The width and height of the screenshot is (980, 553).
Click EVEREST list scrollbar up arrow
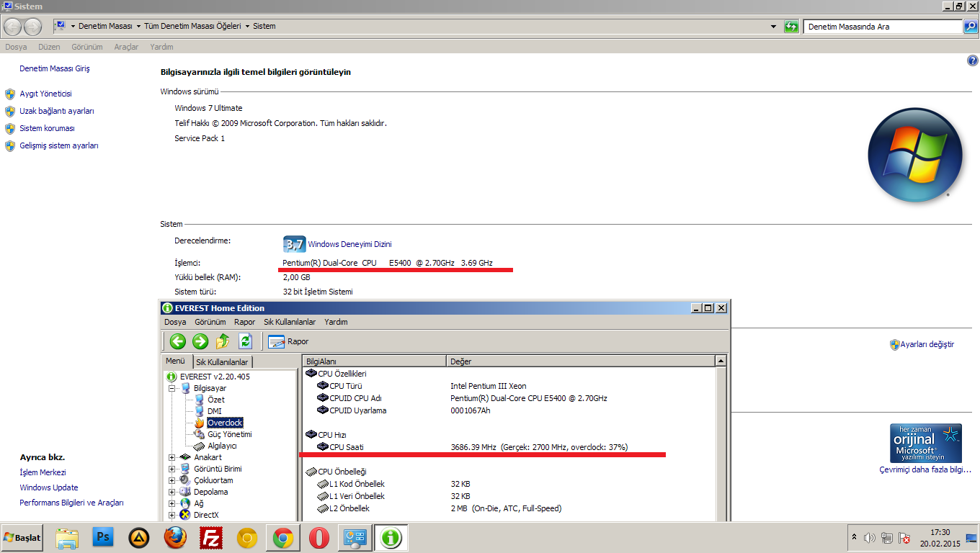721,361
